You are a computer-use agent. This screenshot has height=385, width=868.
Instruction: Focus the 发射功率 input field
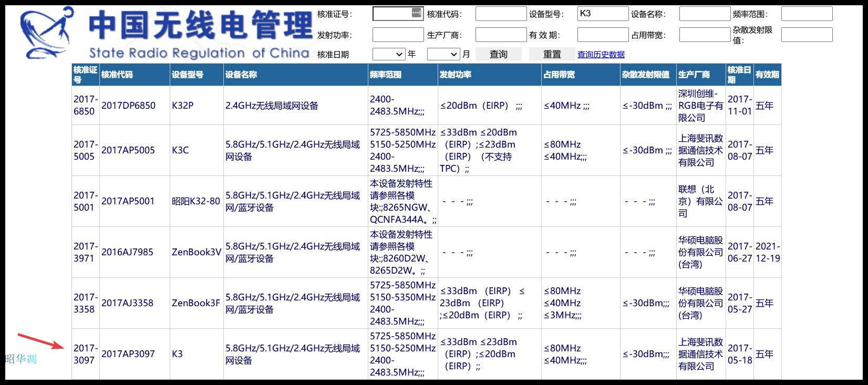coord(398,35)
